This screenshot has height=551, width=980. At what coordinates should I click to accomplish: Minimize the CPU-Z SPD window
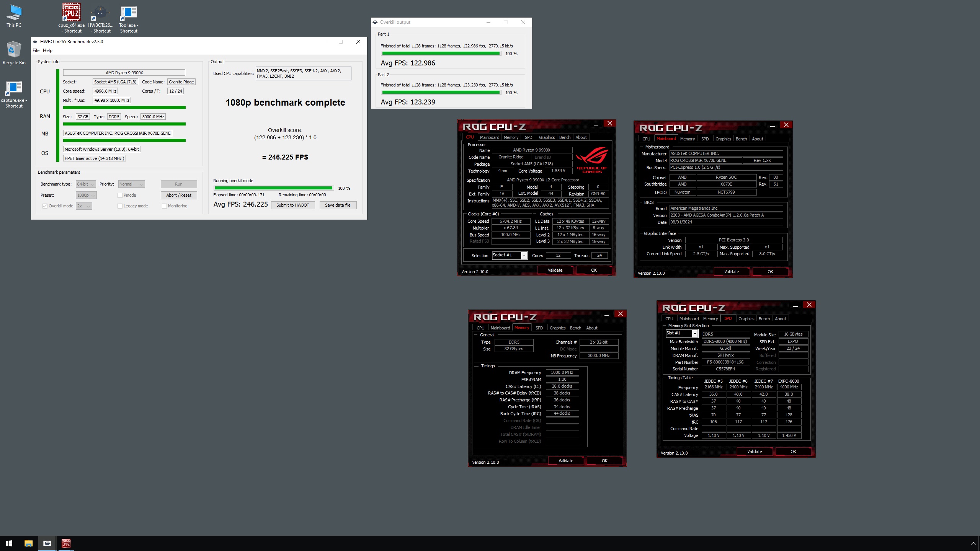tap(795, 305)
